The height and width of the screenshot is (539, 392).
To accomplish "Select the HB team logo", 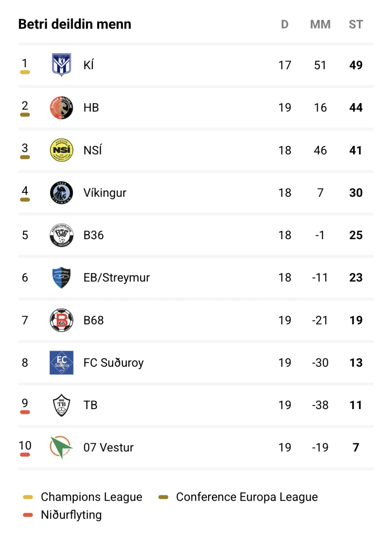I will [x=61, y=107].
